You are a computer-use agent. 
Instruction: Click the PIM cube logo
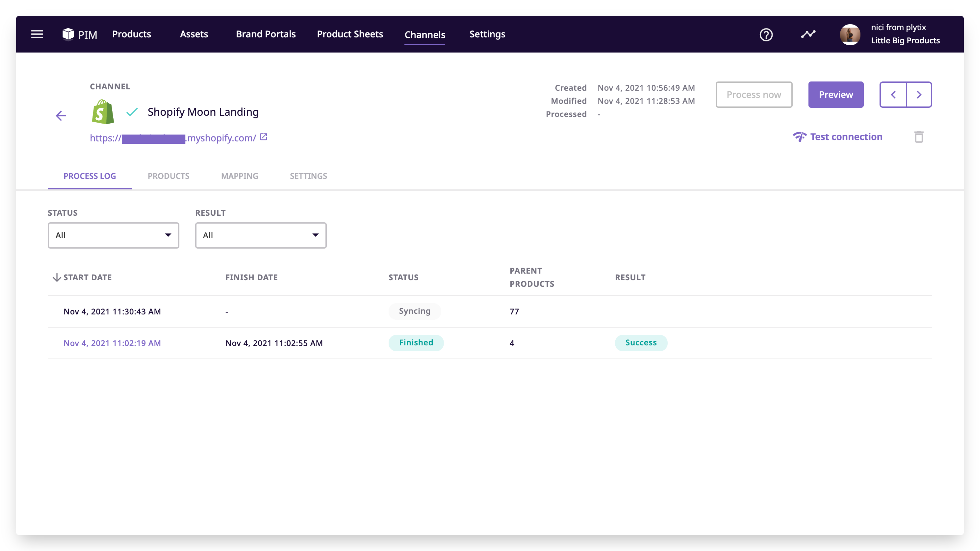(x=68, y=34)
